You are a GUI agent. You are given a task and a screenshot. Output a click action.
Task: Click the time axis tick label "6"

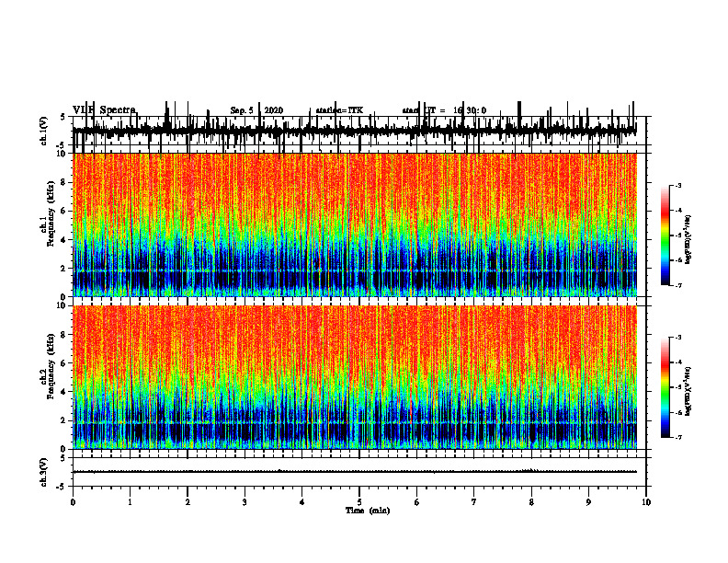pyautogui.click(x=416, y=502)
